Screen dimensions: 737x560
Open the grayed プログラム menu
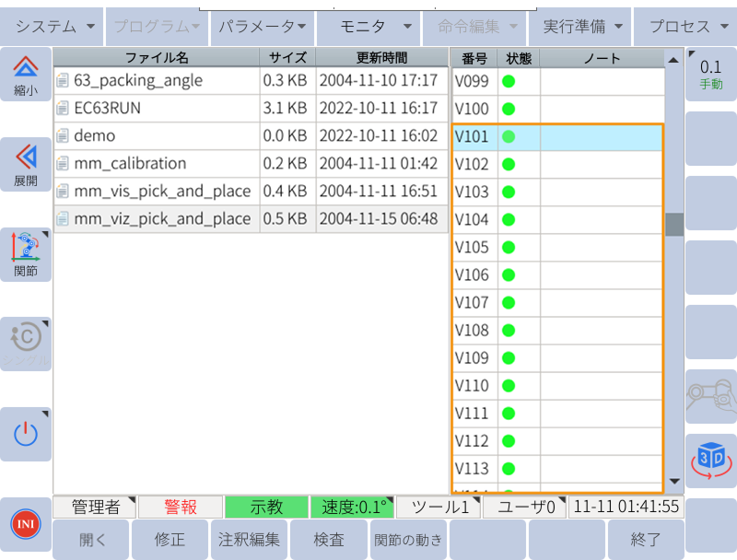pos(157,27)
